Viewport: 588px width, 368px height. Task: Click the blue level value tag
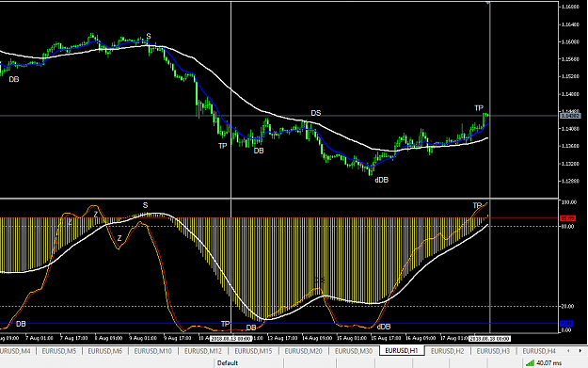click(566, 324)
